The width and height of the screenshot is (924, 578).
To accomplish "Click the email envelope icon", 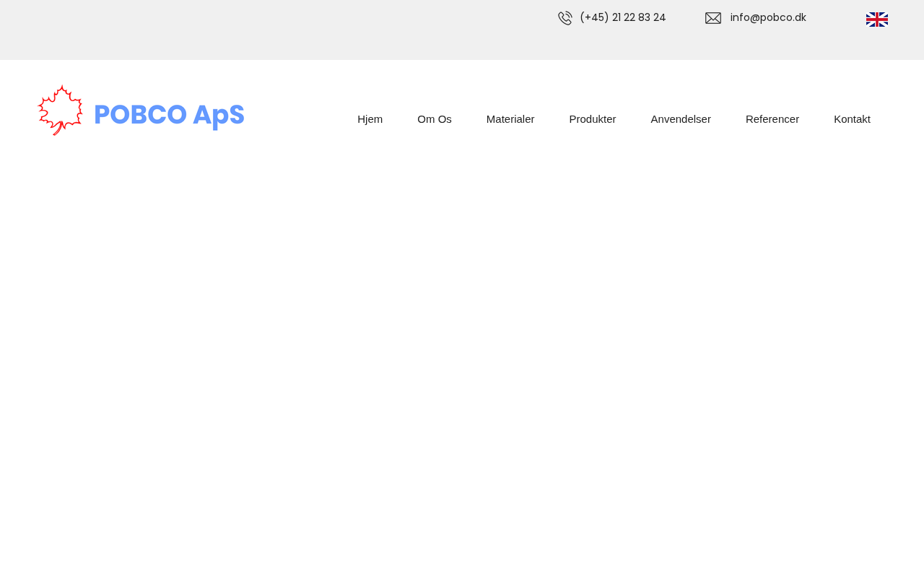I will click(713, 18).
